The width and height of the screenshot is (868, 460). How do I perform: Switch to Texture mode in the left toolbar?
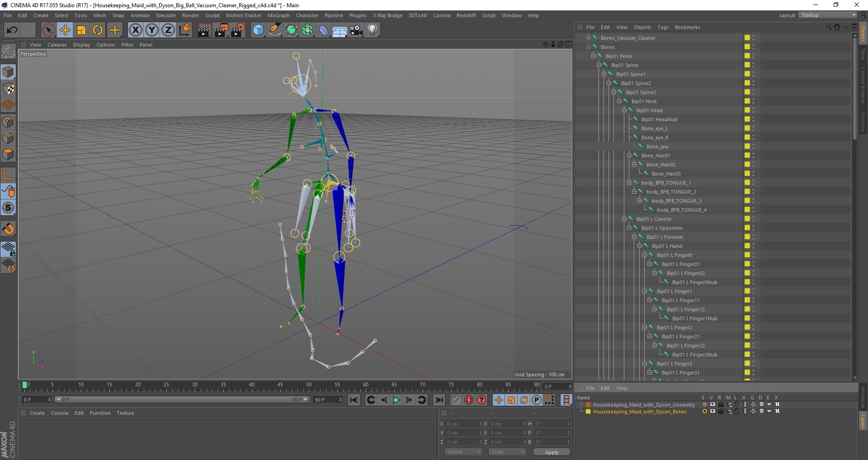click(8, 88)
